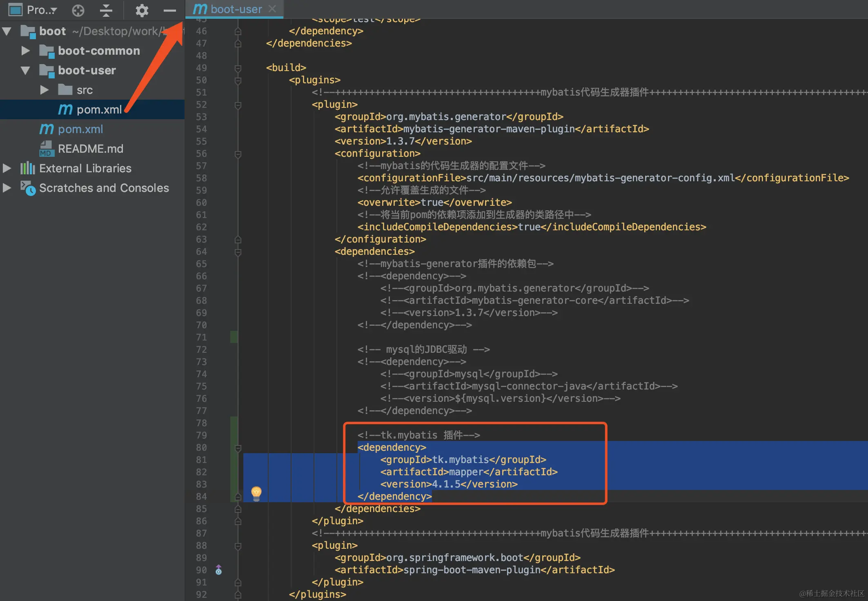Click the src folder icon
The height and width of the screenshot is (601, 868).
tap(65, 89)
